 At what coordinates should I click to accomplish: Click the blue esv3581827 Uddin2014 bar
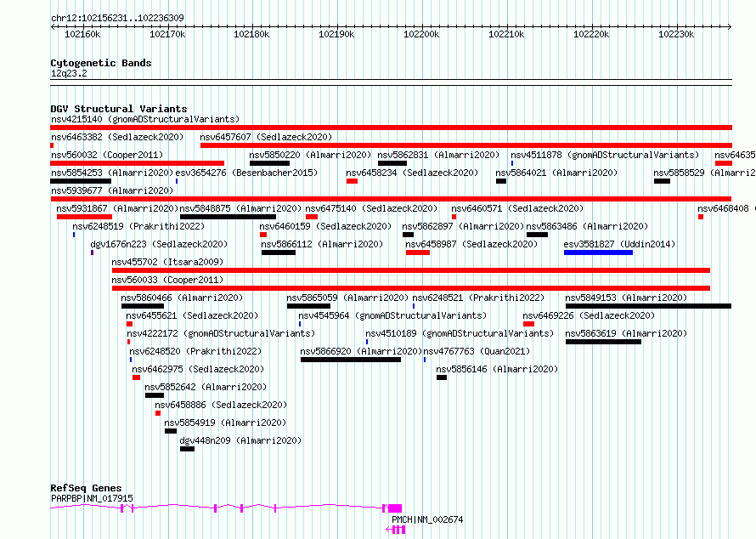(598, 252)
